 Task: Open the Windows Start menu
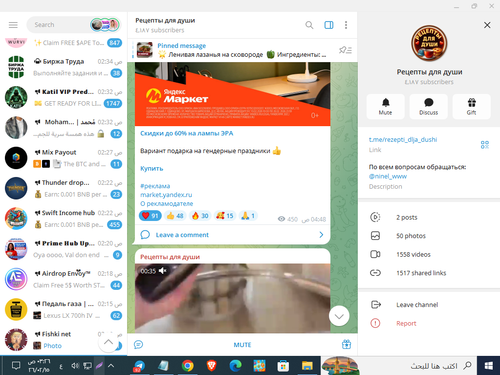point(488,366)
